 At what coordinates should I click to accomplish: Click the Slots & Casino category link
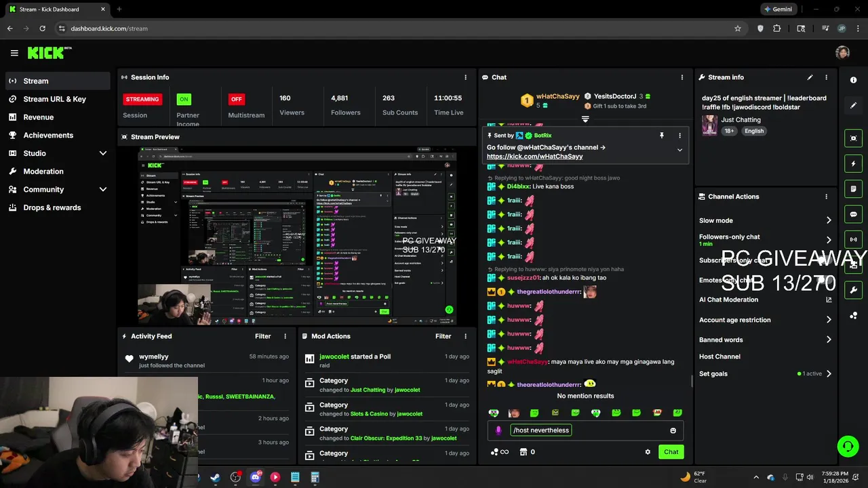click(x=372, y=414)
